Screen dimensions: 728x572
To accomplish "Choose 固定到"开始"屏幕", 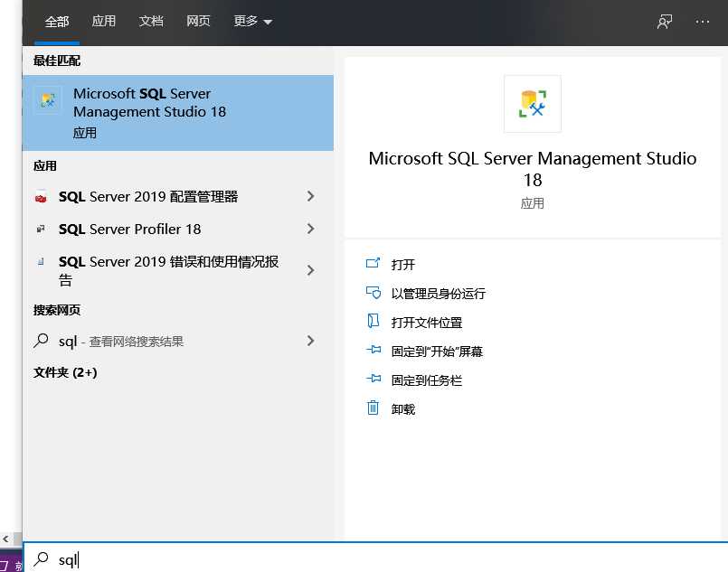I will [437, 352].
